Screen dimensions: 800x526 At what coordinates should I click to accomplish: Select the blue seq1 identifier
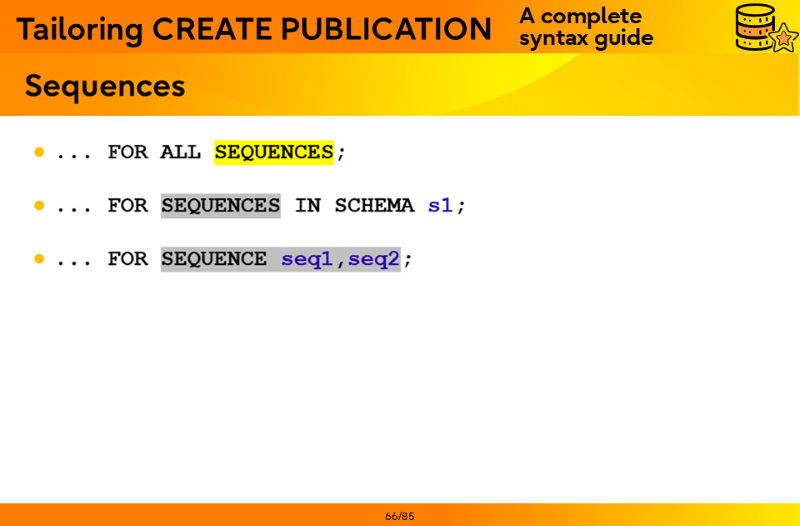click(306, 259)
